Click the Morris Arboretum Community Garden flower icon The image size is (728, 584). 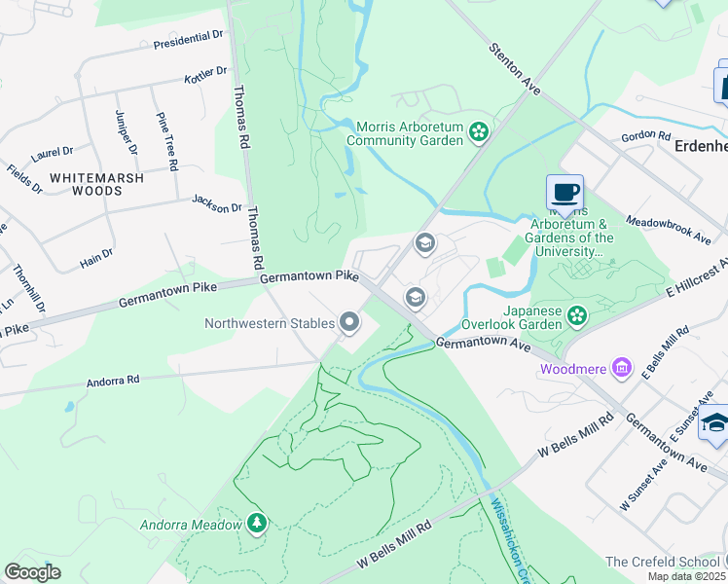pos(478,132)
